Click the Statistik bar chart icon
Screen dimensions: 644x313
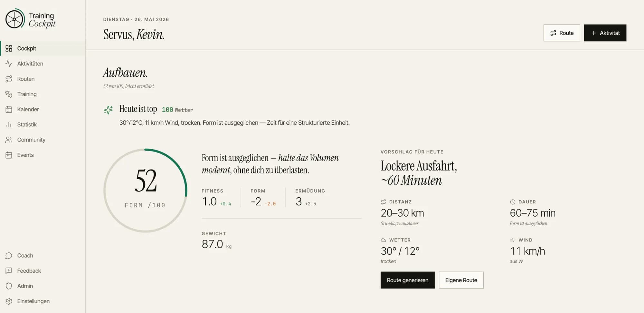[9, 124]
